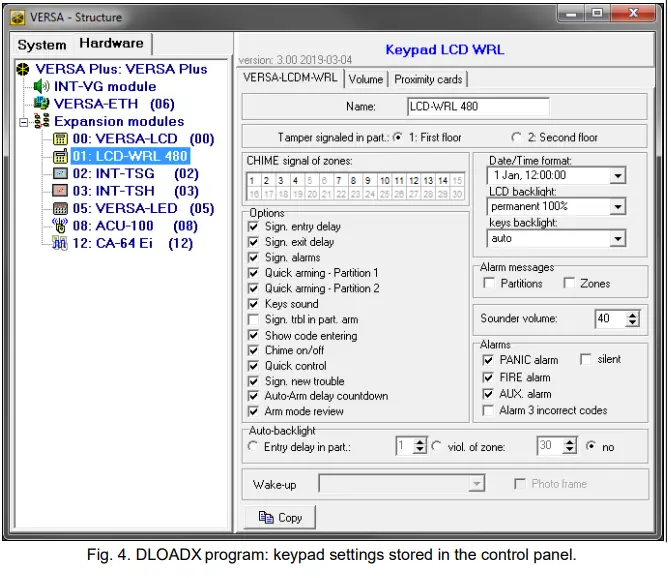671x578 pixels.
Task: Decrease Sounder volume with down arrow
Action: [x=632, y=323]
